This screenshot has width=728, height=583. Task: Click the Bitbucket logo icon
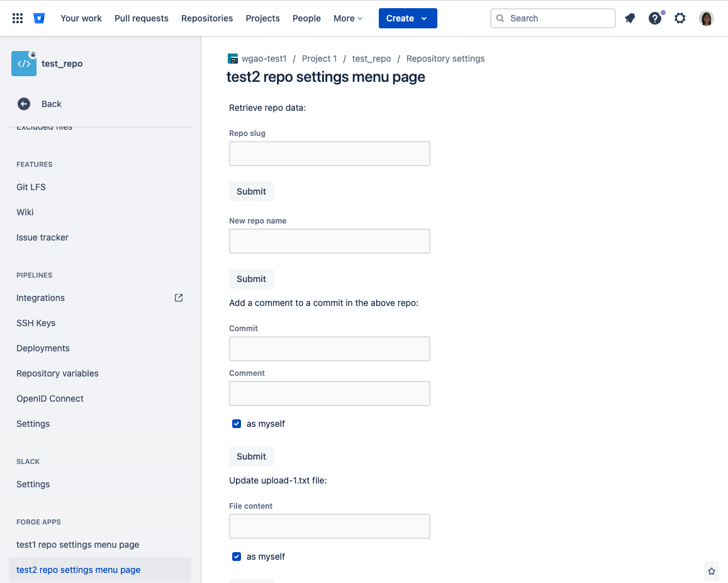click(x=39, y=18)
